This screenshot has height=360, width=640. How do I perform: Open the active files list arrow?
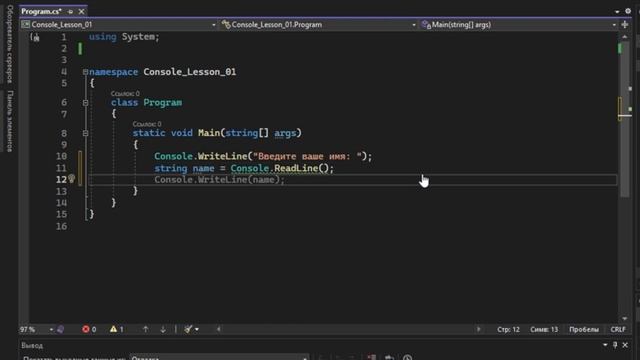click(617, 11)
